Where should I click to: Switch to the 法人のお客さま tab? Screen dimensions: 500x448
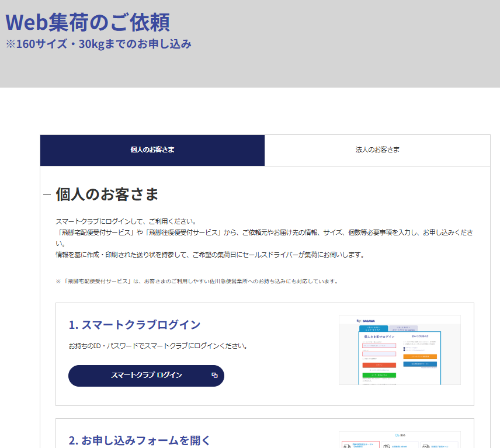point(377,150)
